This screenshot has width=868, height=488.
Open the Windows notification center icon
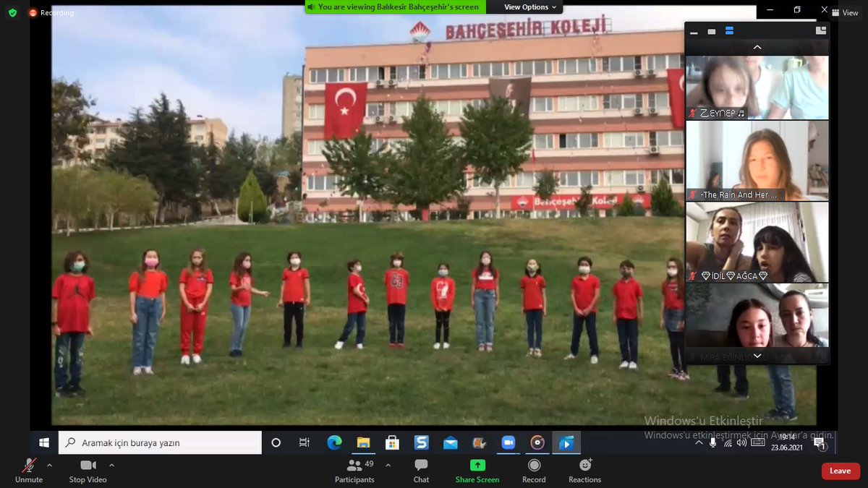click(822, 444)
